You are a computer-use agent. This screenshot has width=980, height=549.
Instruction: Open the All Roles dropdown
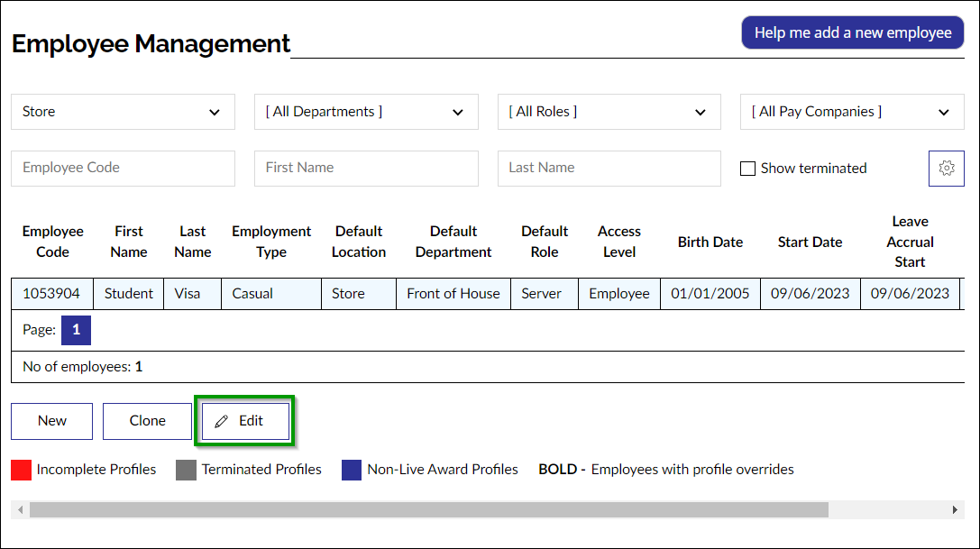tap(609, 111)
